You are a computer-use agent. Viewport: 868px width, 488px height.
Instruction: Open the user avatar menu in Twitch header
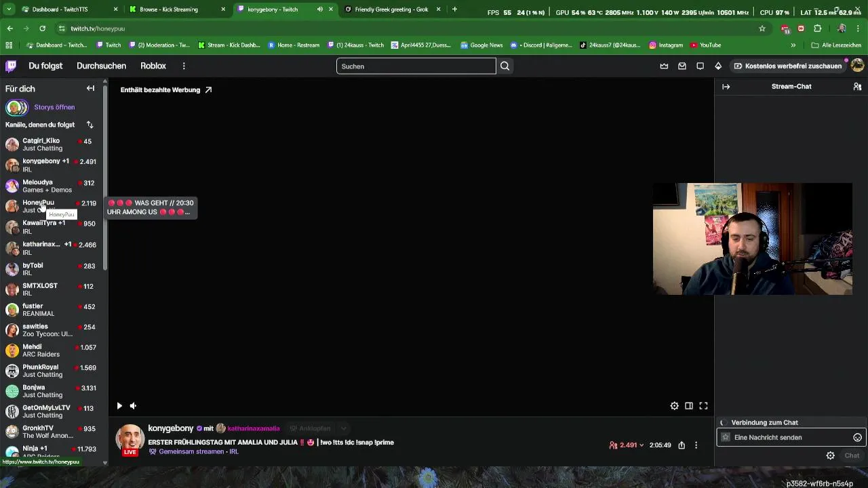[x=857, y=66]
